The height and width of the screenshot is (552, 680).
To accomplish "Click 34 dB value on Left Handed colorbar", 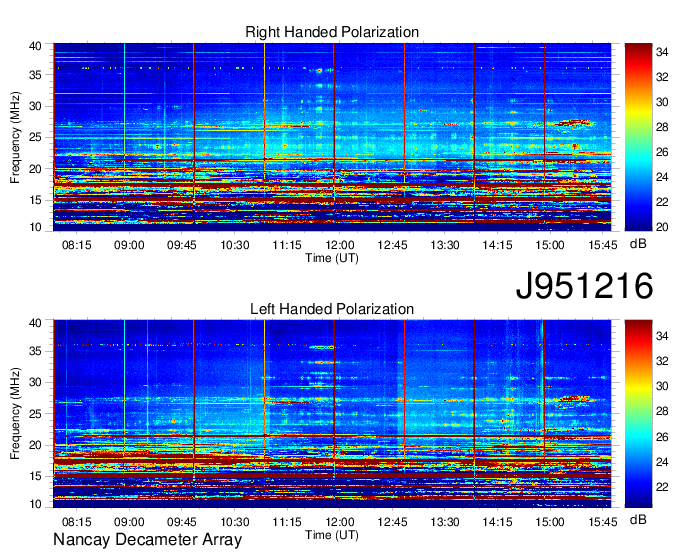I will (662, 336).
